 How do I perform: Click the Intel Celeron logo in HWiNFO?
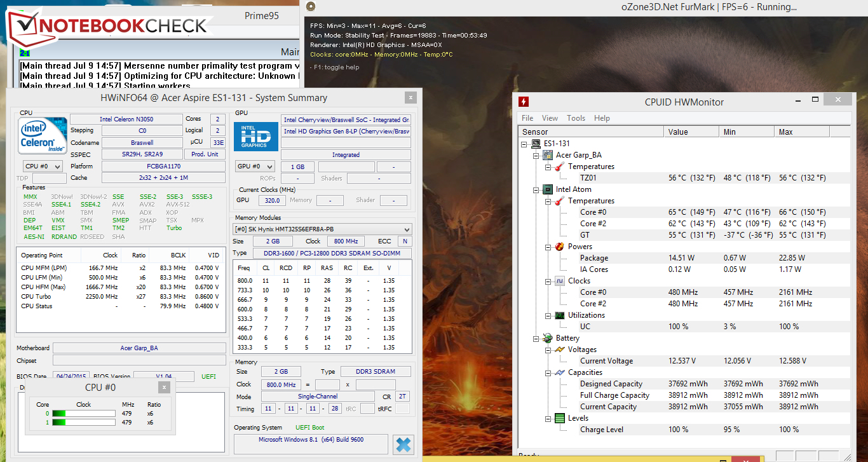click(43, 135)
